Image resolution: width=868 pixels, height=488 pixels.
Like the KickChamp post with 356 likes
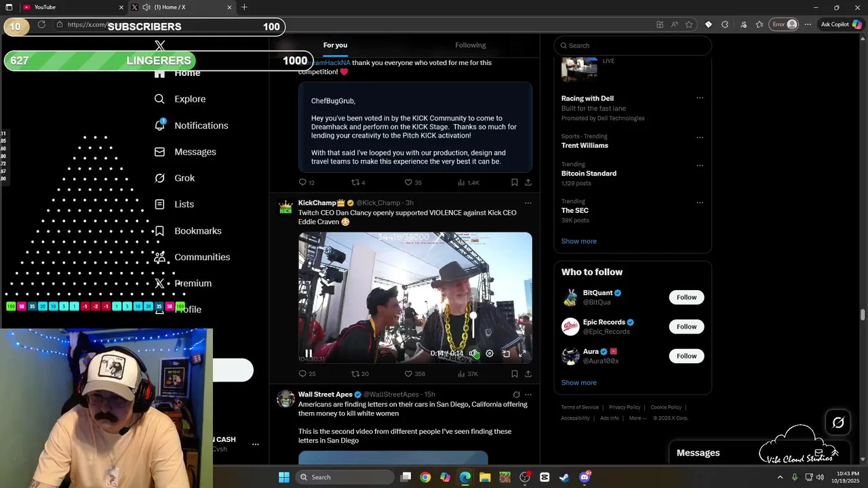(x=415, y=373)
